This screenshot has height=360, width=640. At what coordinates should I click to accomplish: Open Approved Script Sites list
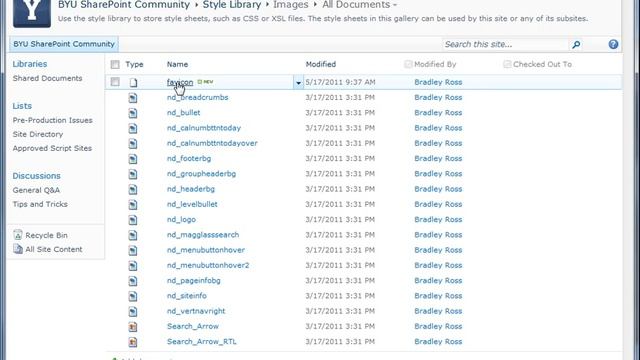pos(52,148)
